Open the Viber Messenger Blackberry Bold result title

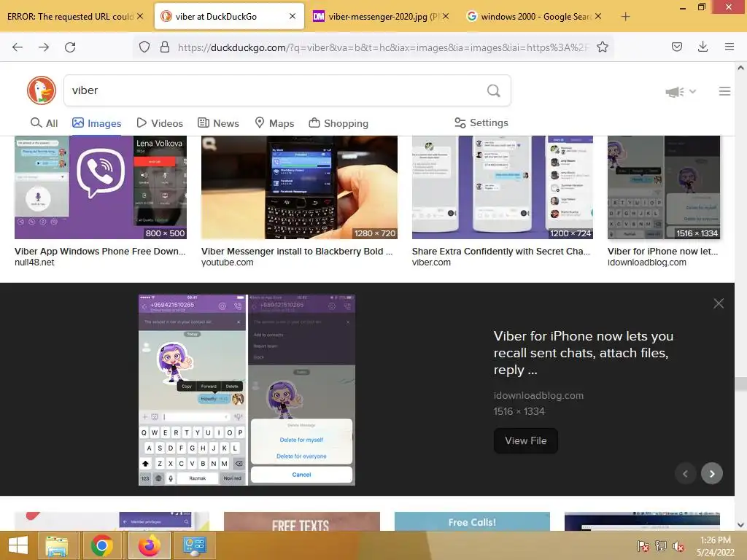click(x=297, y=252)
